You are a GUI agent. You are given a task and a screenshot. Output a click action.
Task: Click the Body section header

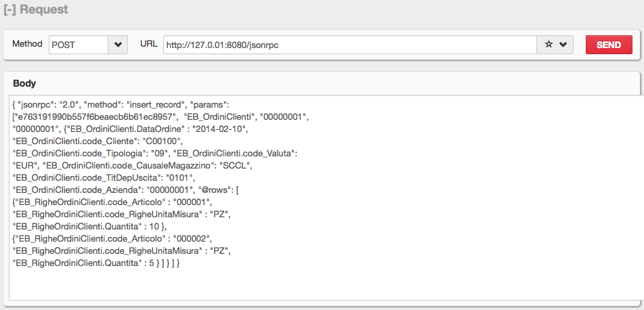coord(24,83)
